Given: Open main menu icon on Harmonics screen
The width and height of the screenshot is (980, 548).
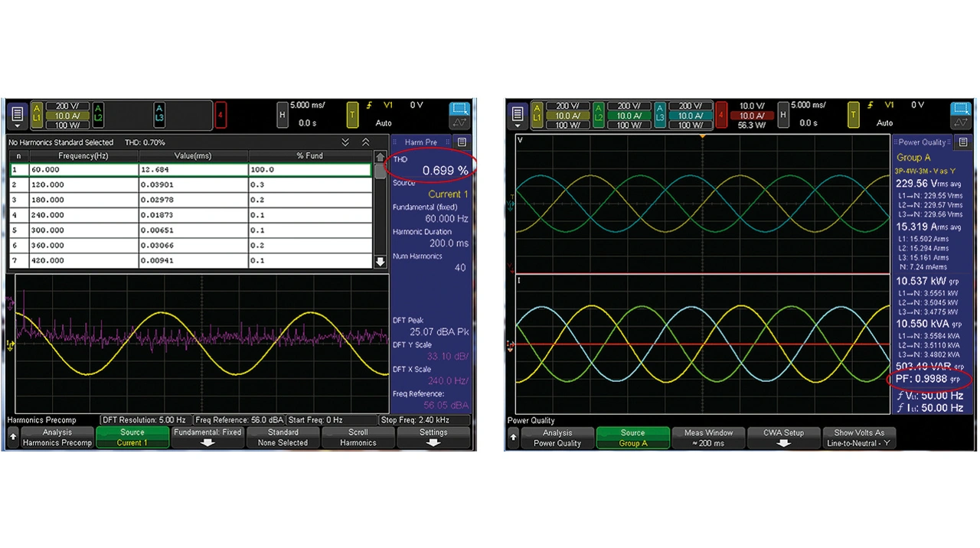Looking at the screenshot, I should [x=17, y=115].
